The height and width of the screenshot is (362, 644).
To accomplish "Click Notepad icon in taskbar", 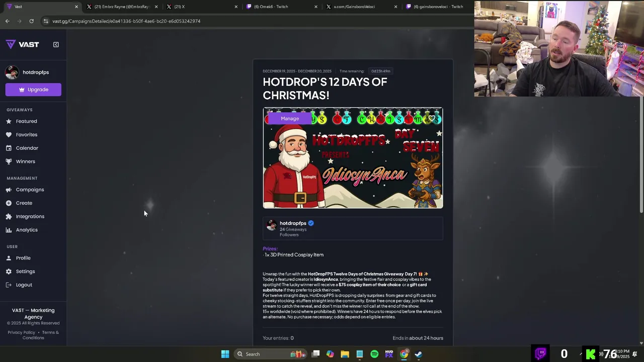I will [x=360, y=354].
